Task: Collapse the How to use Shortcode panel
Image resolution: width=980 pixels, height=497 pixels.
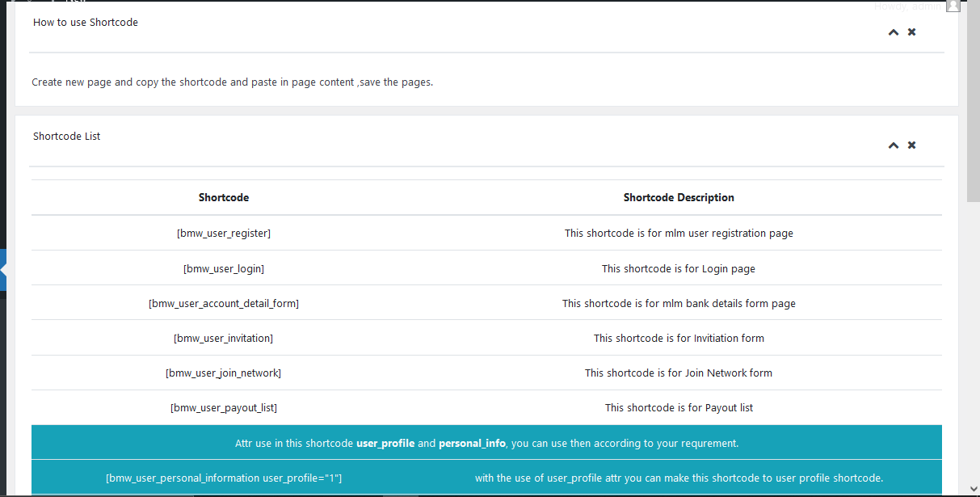Action: pos(893,32)
